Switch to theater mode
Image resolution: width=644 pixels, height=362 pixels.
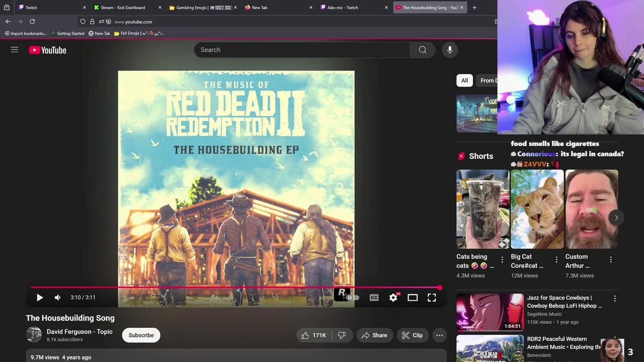(x=413, y=298)
